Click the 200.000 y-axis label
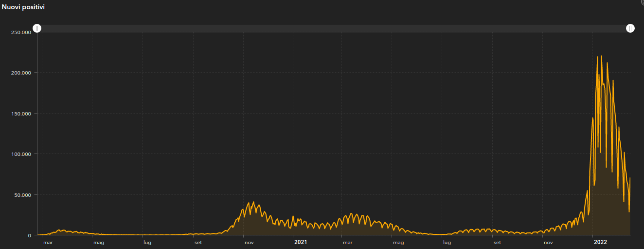Viewport: 644px width, 249px height. pos(22,73)
